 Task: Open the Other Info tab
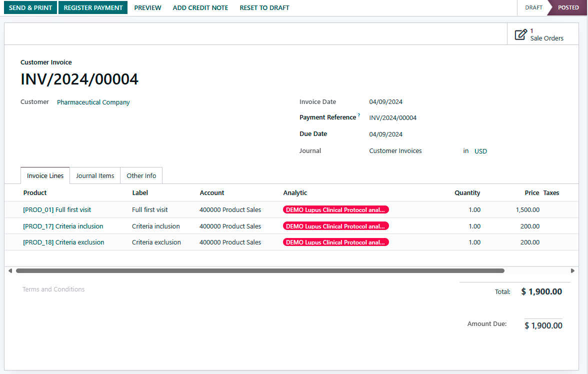(x=141, y=175)
